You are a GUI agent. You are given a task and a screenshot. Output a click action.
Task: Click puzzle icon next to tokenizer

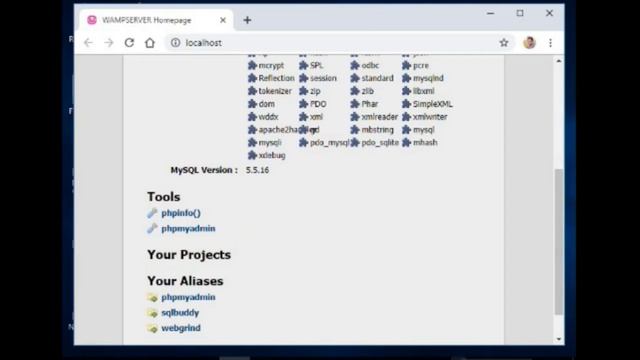[x=252, y=91]
